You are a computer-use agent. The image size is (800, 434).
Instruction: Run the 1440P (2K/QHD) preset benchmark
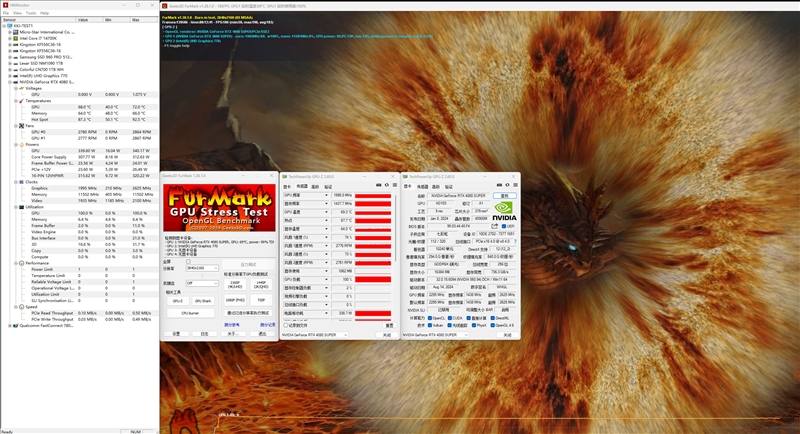[261, 284]
